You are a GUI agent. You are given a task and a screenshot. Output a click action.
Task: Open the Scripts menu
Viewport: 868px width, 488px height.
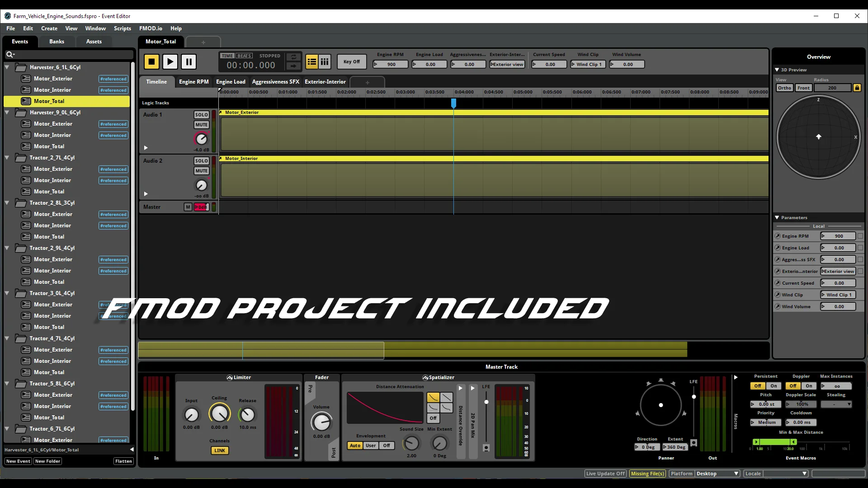pyautogui.click(x=122, y=28)
